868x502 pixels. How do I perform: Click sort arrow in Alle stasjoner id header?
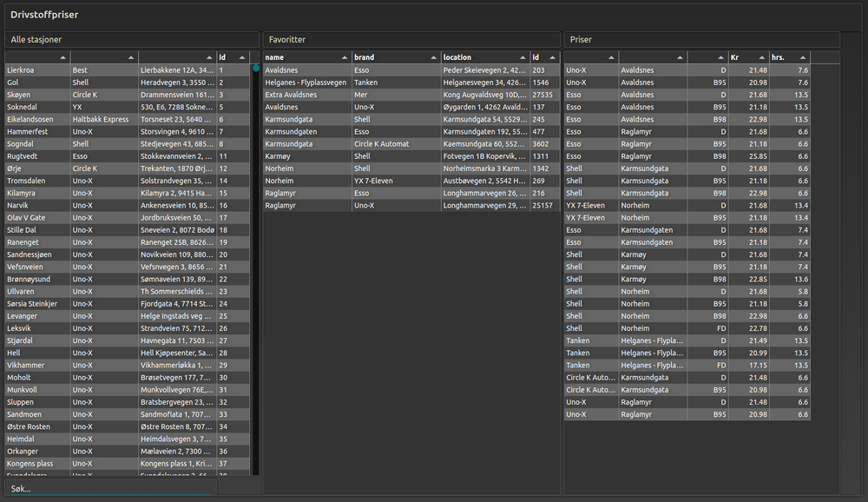coord(242,57)
